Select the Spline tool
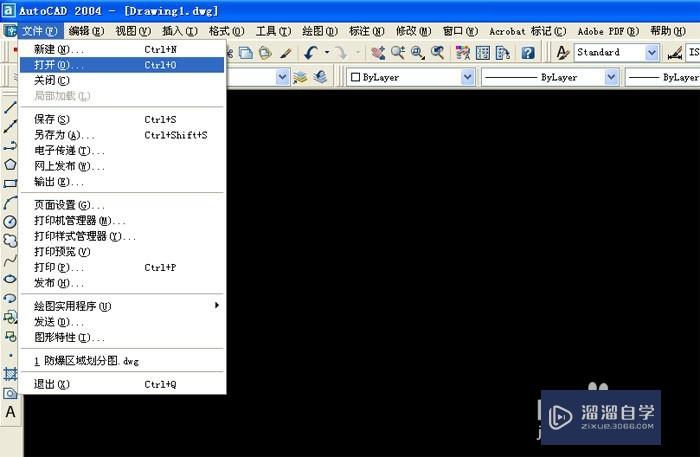The width and height of the screenshot is (700, 457). pyautogui.click(x=10, y=260)
